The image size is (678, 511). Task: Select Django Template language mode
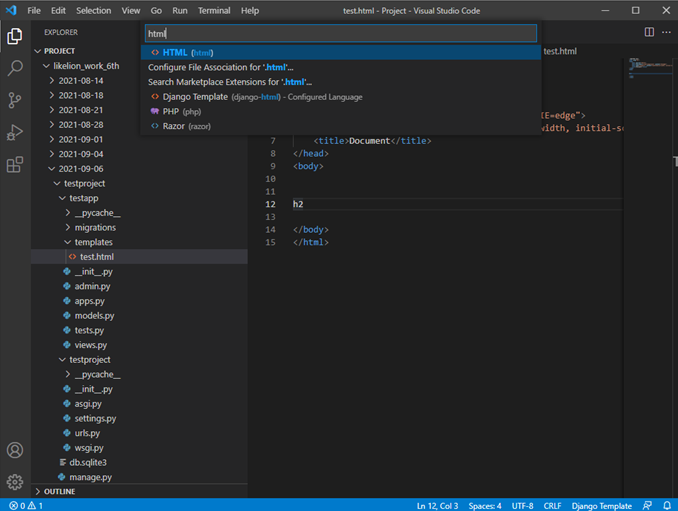click(341, 97)
